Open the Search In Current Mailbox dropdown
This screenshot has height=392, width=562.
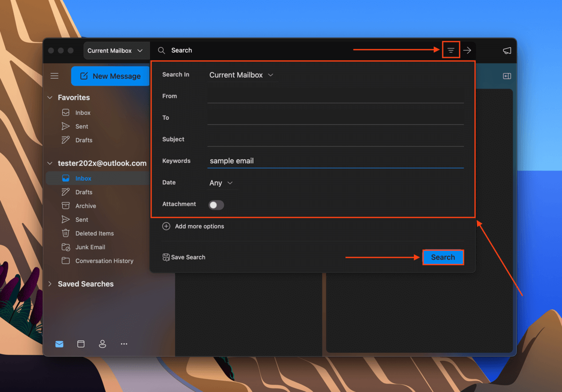[241, 75]
